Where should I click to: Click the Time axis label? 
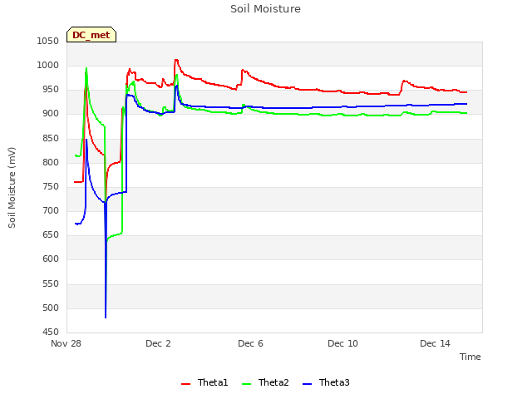470,357
